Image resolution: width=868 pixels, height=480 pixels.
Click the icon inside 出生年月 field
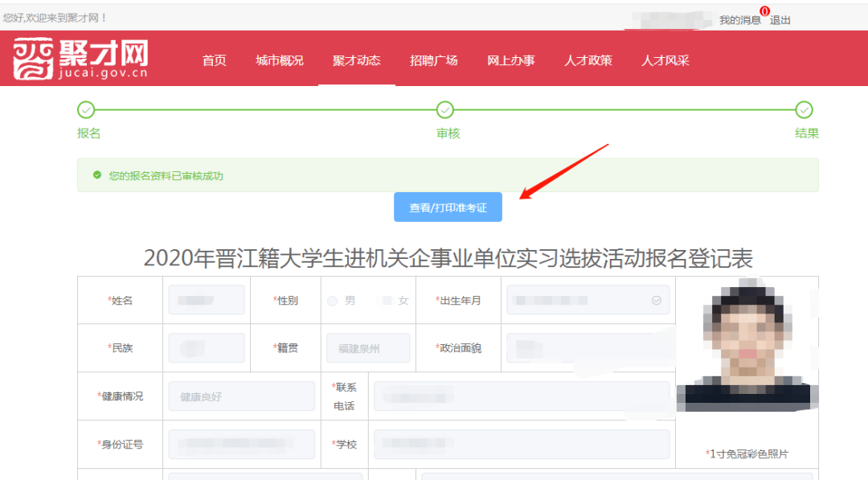tap(656, 300)
